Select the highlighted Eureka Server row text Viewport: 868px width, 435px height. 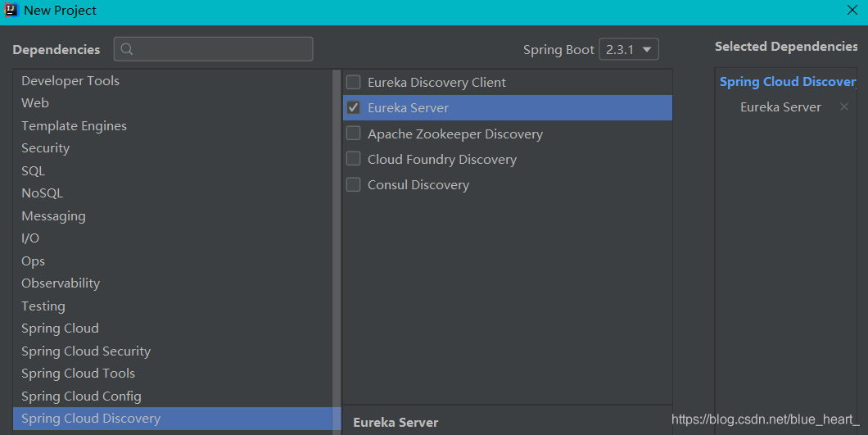[x=408, y=107]
